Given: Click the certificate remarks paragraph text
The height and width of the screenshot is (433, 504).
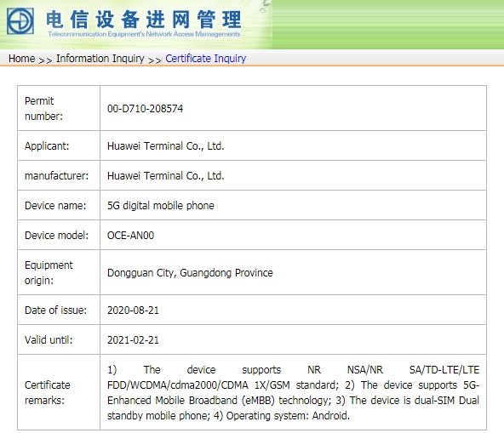Looking at the screenshot, I should point(293,392).
